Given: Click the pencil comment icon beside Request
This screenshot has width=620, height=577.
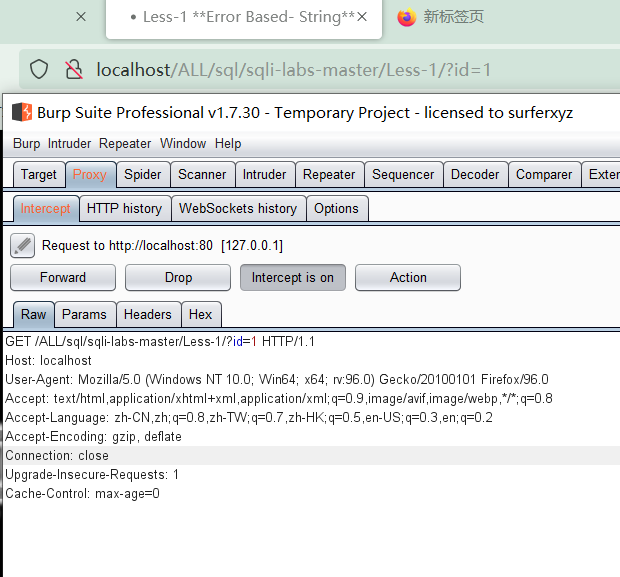Looking at the screenshot, I should click(23, 246).
